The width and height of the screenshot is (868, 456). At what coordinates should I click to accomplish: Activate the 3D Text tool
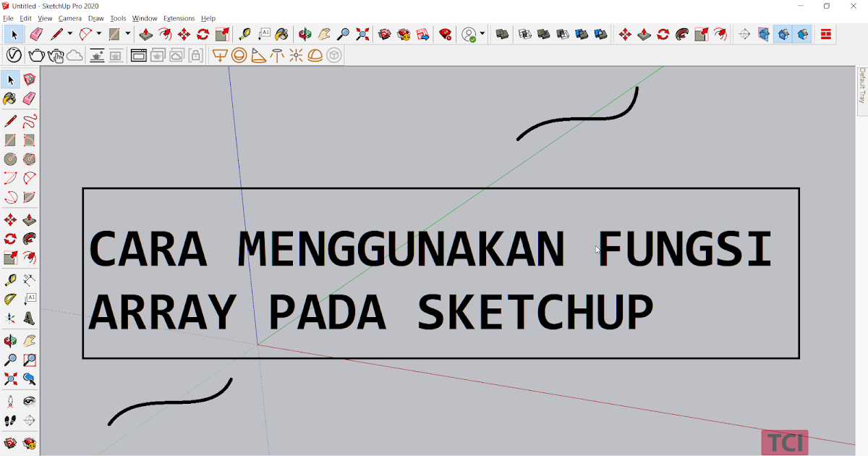pos(29,318)
